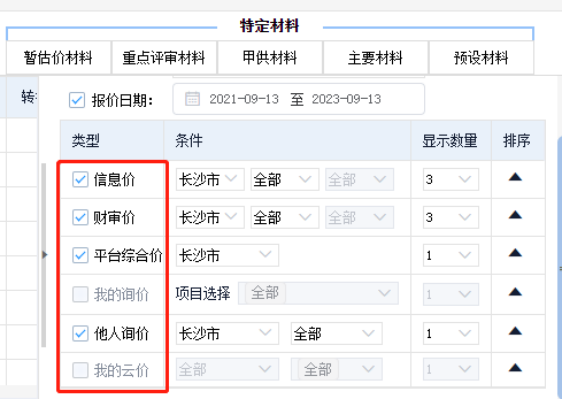The image size is (563, 399).
Task: Click the small side-panel expand triangle
Action: pyautogui.click(x=45, y=255)
